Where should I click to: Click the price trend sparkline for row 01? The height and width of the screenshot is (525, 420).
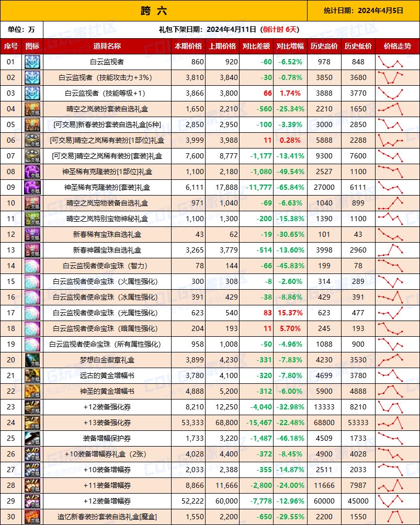pyautogui.click(x=391, y=62)
